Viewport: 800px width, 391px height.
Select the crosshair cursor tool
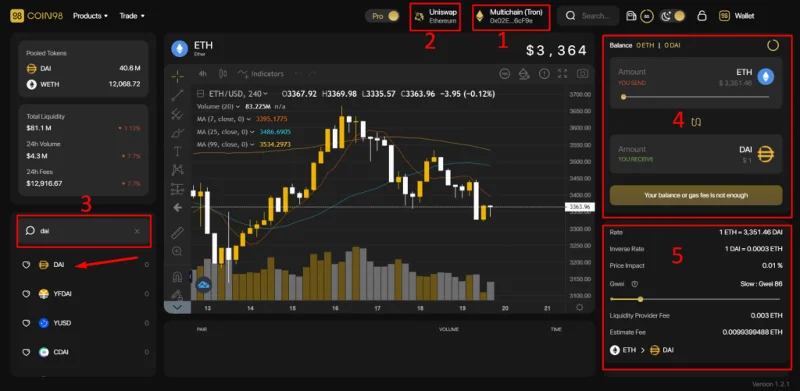click(178, 77)
